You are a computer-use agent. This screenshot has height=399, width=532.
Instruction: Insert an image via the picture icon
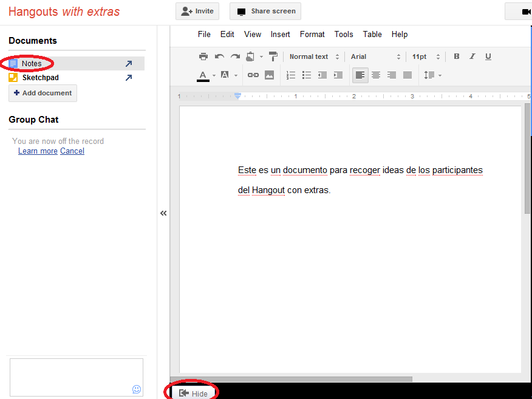tap(269, 75)
